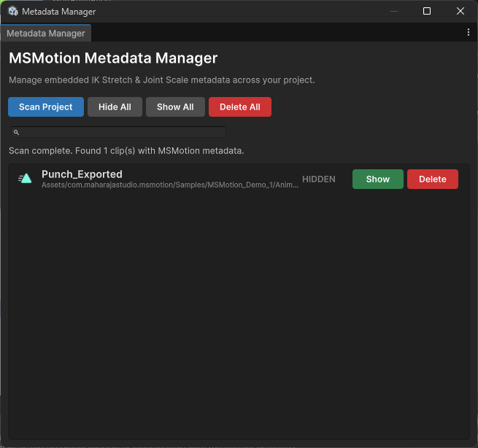The width and height of the screenshot is (478, 448).
Task: Show the Punch_Exported clip metadata
Action: [378, 179]
